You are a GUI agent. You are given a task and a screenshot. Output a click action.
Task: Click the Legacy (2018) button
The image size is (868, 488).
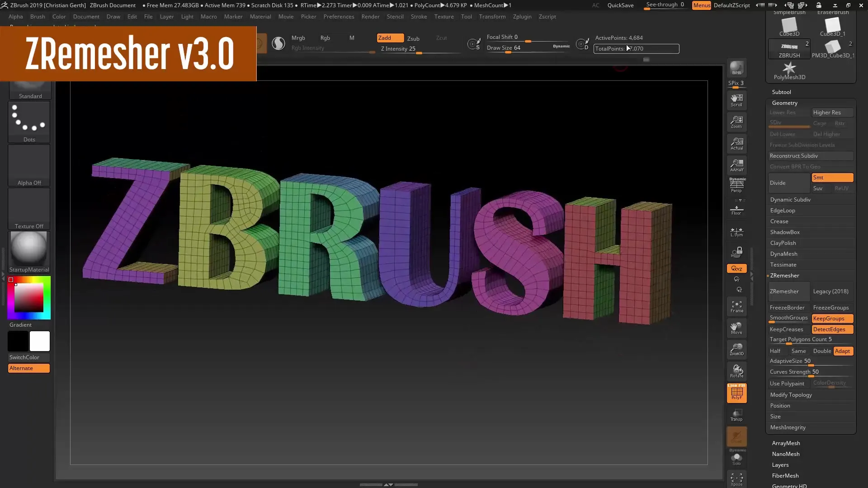pyautogui.click(x=832, y=291)
